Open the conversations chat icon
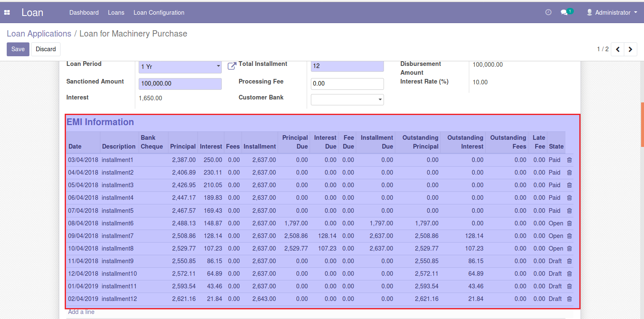This screenshot has height=319, width=644. 564,13
